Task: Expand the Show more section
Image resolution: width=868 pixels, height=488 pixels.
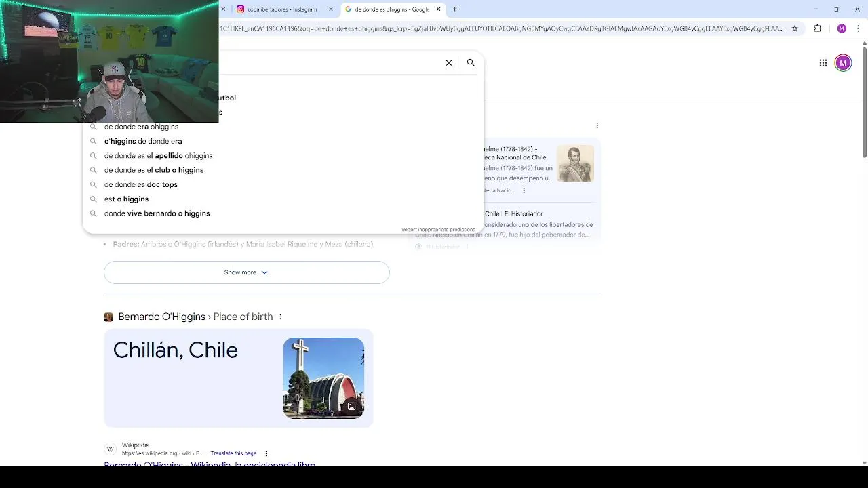Action: point(247,272)
